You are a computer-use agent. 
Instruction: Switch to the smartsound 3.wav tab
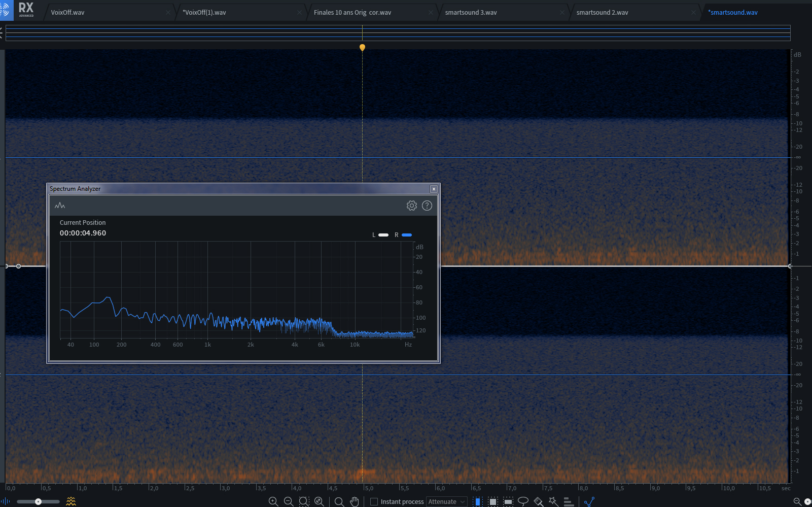click(x=471, y=12)
